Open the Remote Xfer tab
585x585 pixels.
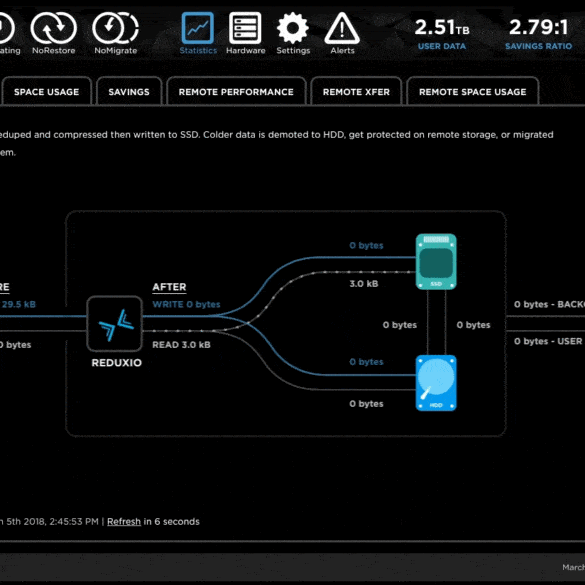(356, 92)
